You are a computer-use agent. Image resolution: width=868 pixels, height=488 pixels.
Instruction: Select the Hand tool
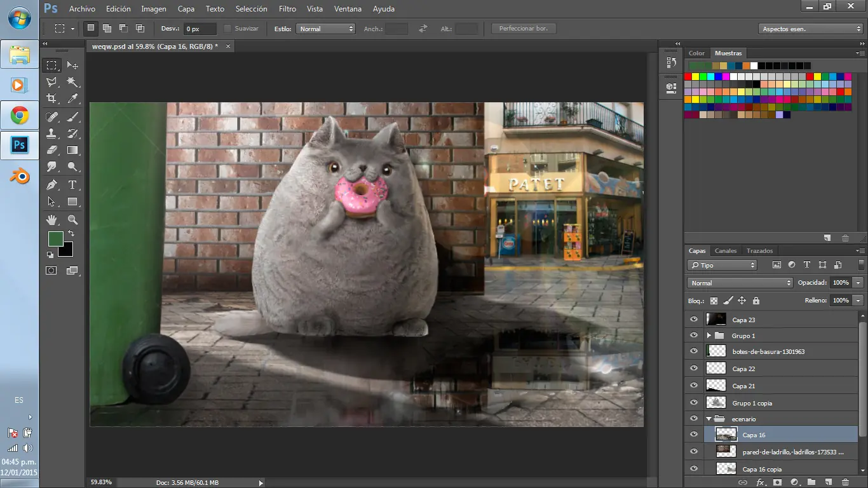pos(52,220)
